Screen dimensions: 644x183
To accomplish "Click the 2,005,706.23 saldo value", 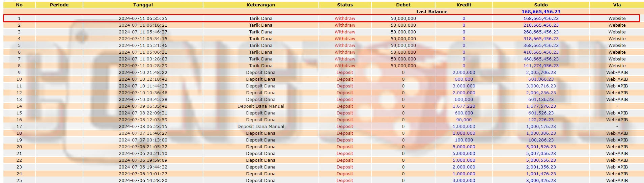I will 541,72.
